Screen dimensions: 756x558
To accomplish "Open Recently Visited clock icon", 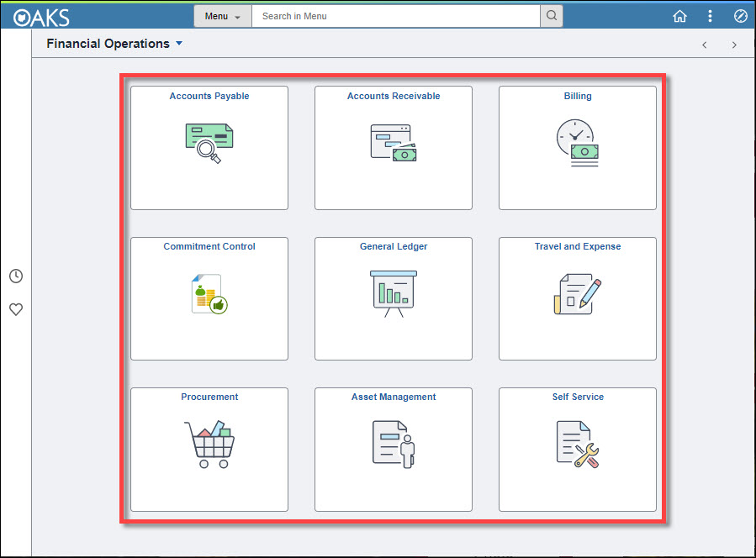I will point(16,276).
